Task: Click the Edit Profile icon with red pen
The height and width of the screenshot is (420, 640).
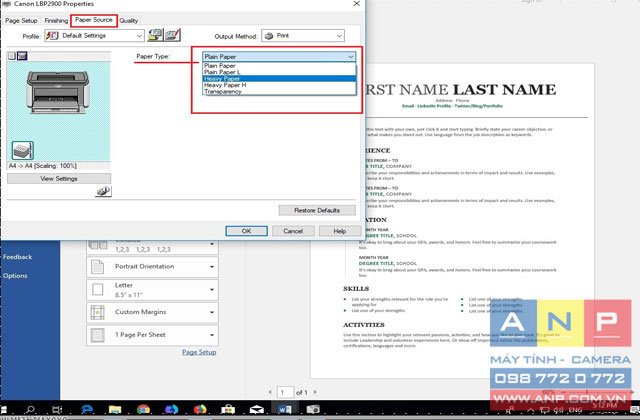Action: tap(172, 35)
